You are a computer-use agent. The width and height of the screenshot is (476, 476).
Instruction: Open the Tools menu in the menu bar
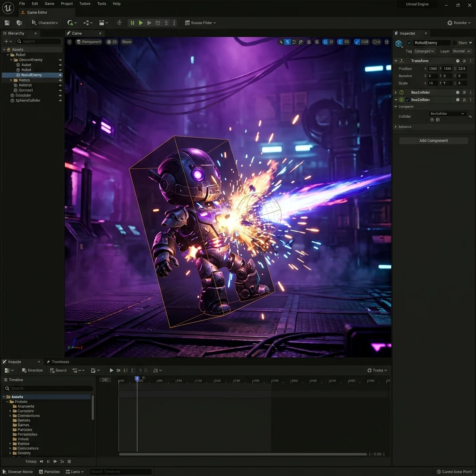(102, 4)
